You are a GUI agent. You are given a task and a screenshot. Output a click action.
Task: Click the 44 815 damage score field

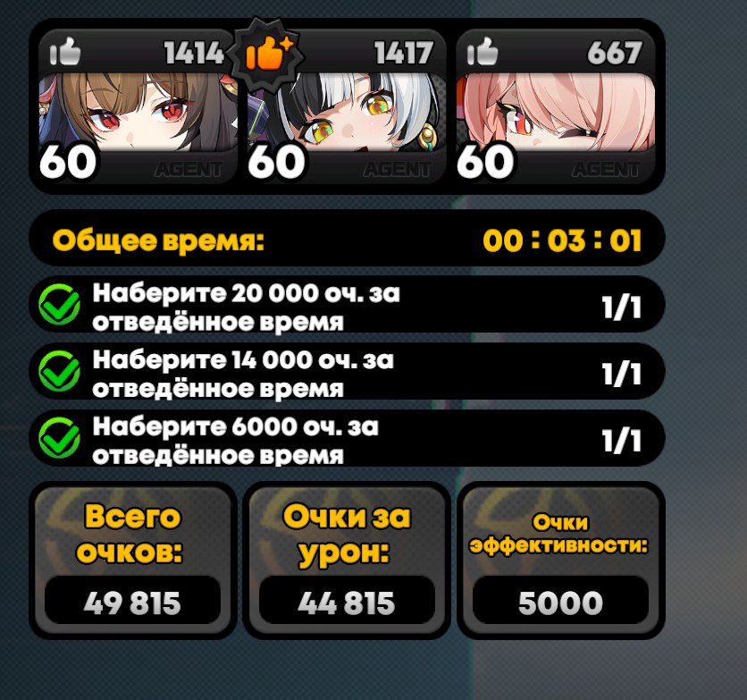(347, 601)
